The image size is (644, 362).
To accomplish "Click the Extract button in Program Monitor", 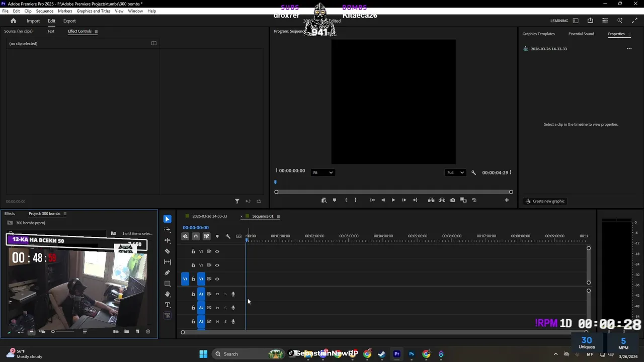I will (x=442, y=200).
